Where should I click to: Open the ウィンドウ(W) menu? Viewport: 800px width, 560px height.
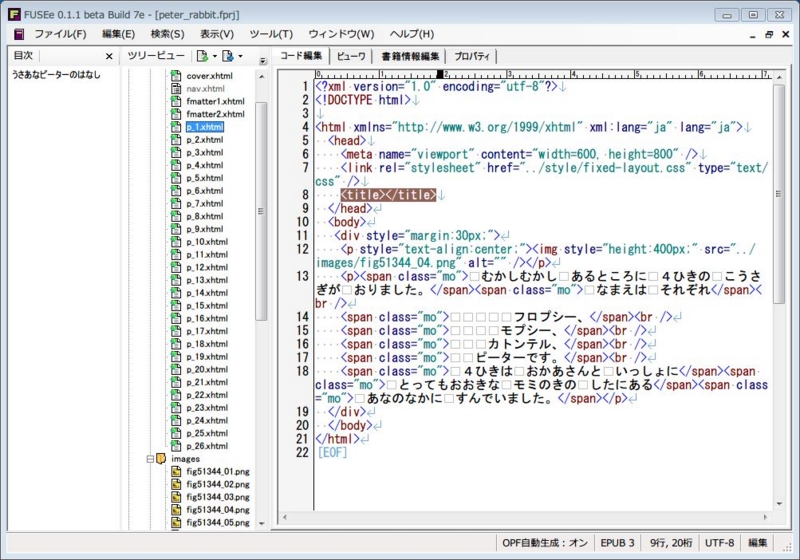click(x=341, y=34)
